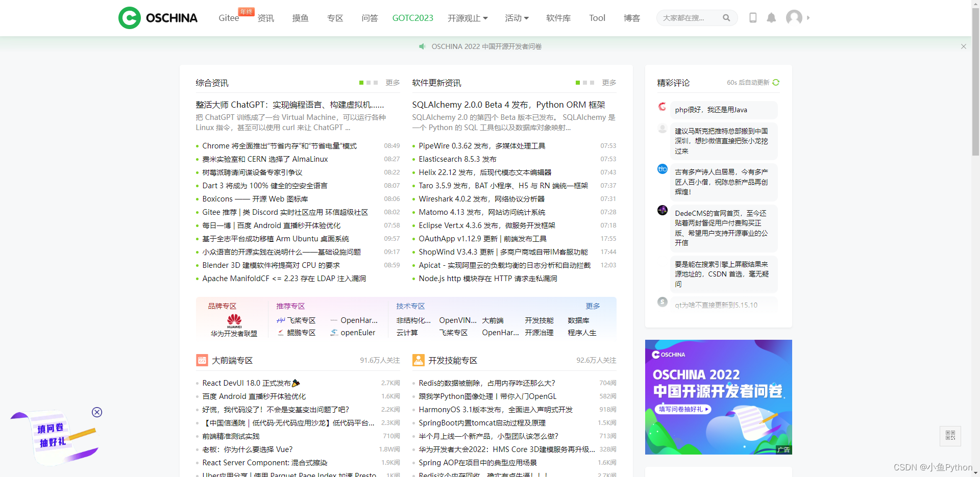Screen dimensions: 980x477
Task: Click 更多 link in 综合资讯
Action: 393,83
